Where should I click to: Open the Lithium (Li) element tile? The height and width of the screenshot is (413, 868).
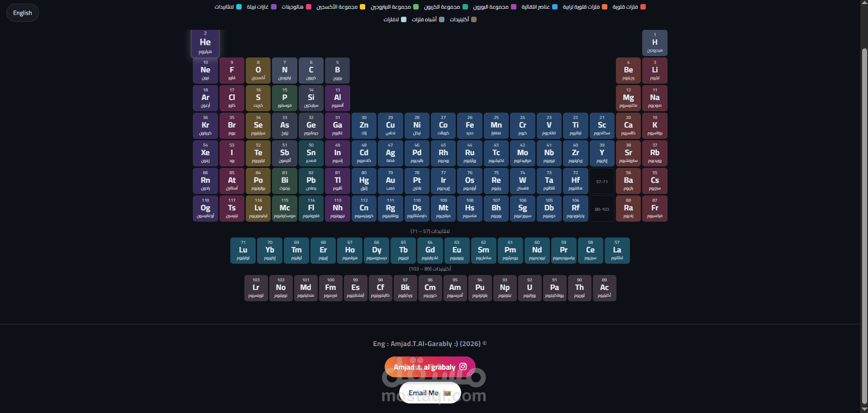pos(654,71)
